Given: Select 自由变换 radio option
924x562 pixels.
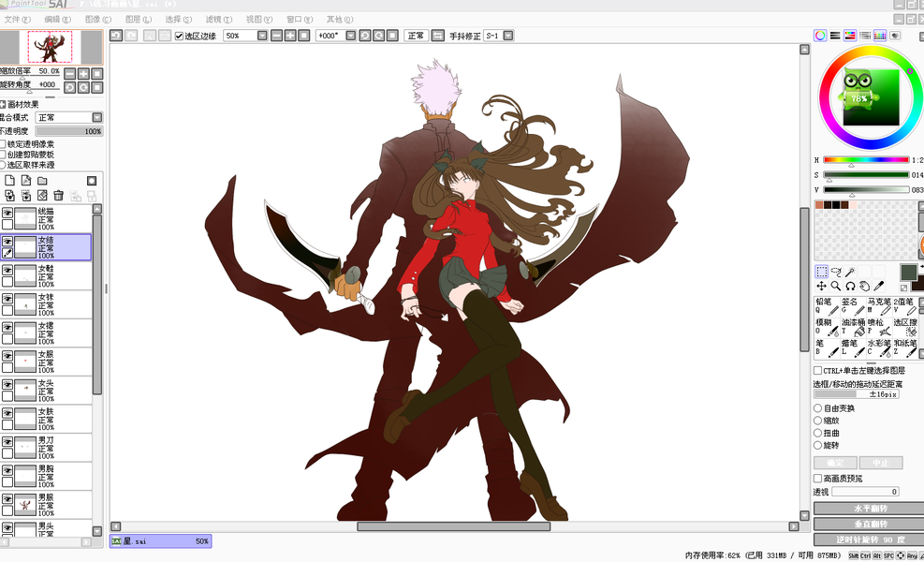Looking at the screenshot, I should [x=818, y=408].
